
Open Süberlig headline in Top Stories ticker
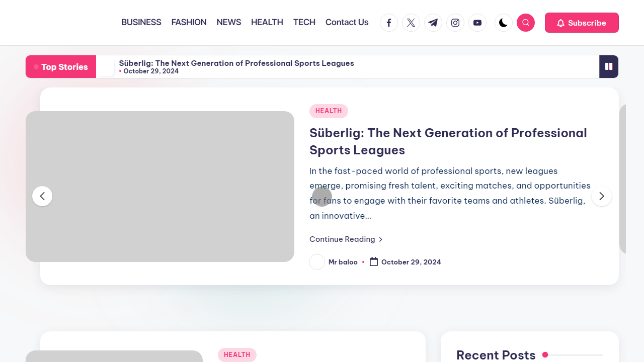[236, 63]
